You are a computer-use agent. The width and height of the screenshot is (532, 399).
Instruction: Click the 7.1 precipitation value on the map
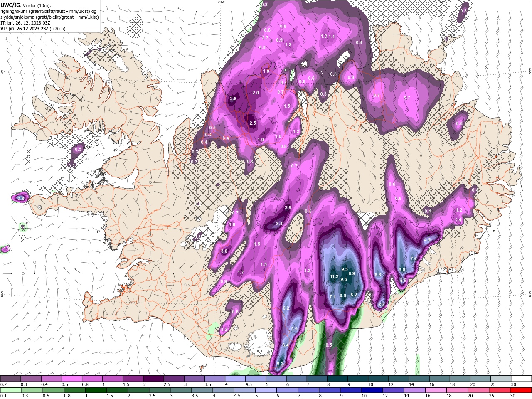tap(332, 297)
